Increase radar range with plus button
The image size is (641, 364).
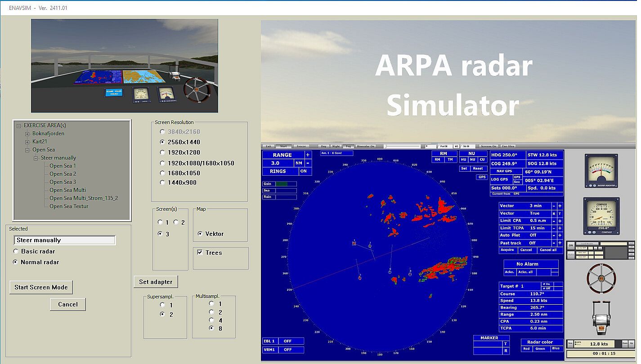(308, 155)
